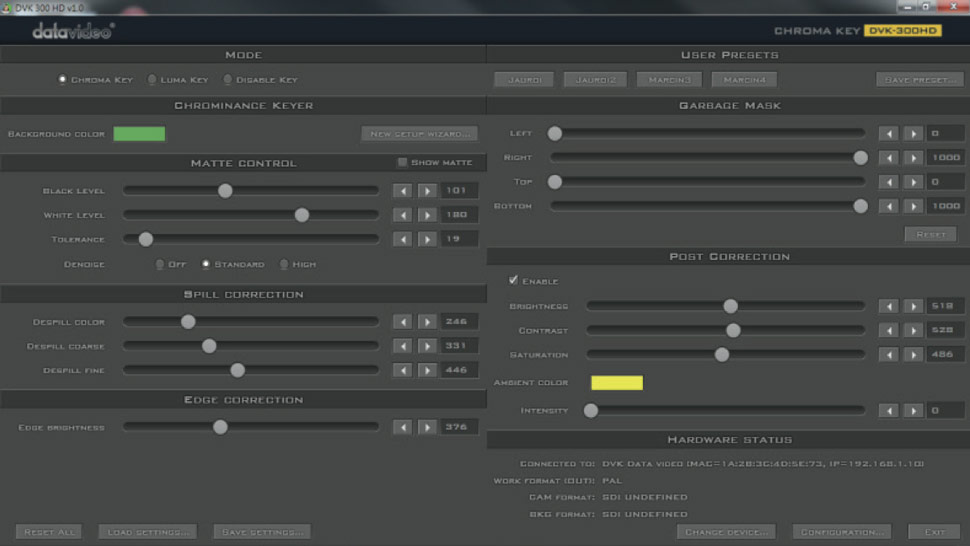Open the Background Color green swatch
Image resolution: width=970 pixels, height=546 pixels.
[139, 134]
